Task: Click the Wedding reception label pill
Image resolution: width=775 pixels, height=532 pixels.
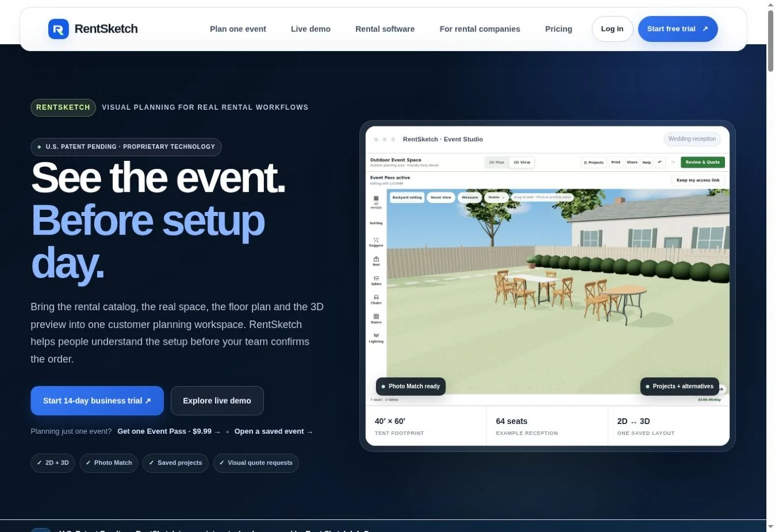Action: click(x=692, y=139)
